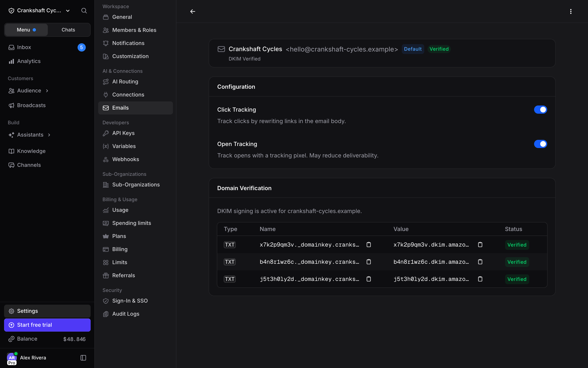The image size is (588, 368).
Task: Click the Connections plug icon
Action: tap(106, 95)
